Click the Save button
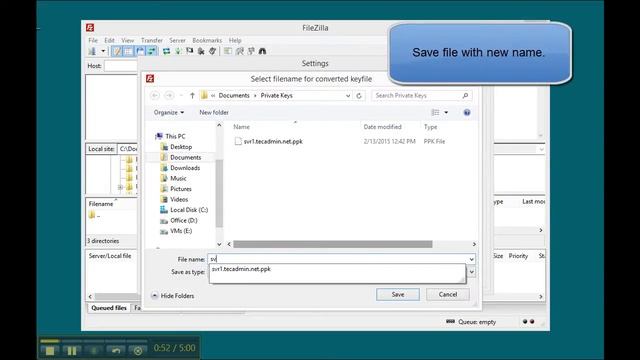 pos(398,294)
